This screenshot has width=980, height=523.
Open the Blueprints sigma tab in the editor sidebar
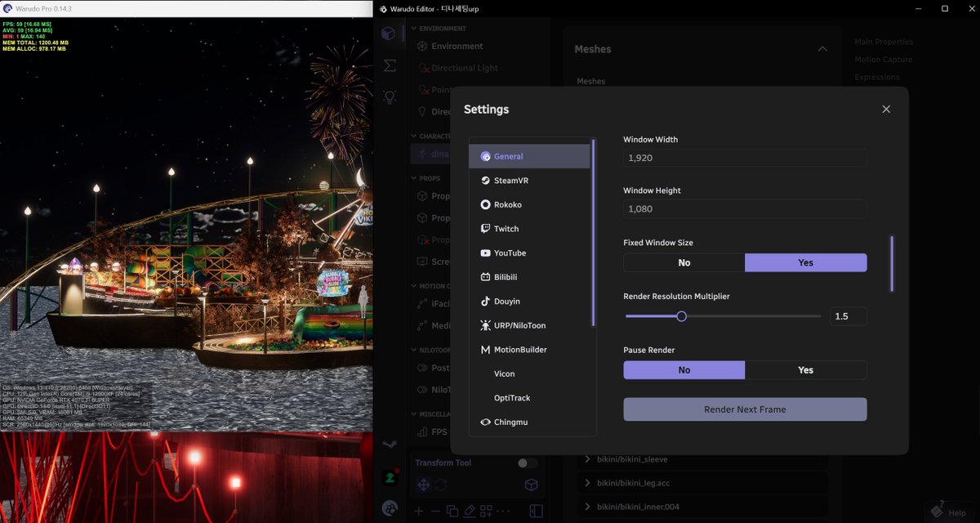(x=390, y=65)
